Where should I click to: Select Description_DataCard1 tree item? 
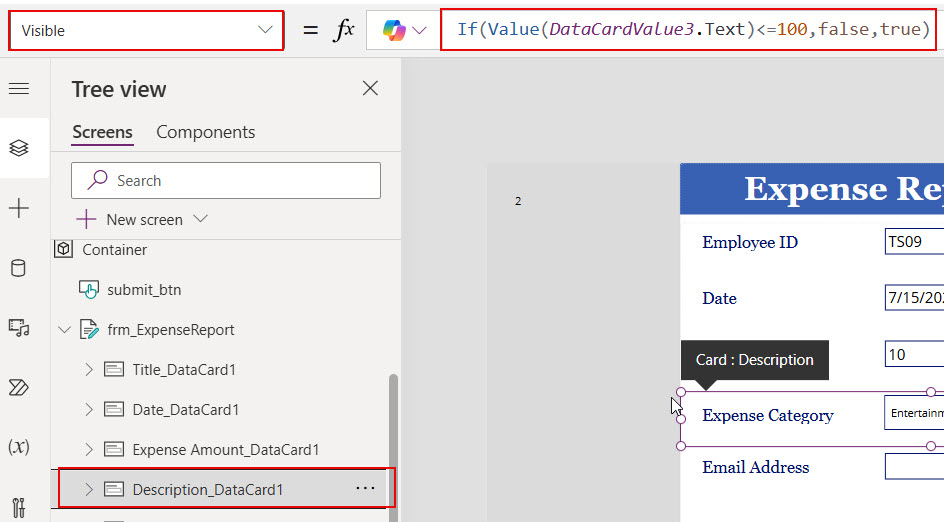tap(208, 489)
